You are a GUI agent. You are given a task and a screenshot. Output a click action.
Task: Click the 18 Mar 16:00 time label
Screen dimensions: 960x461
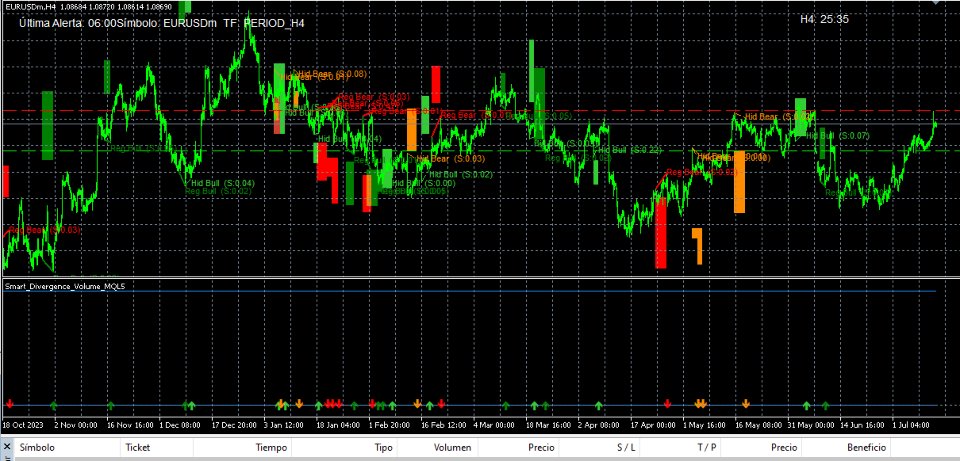(548, 424)
